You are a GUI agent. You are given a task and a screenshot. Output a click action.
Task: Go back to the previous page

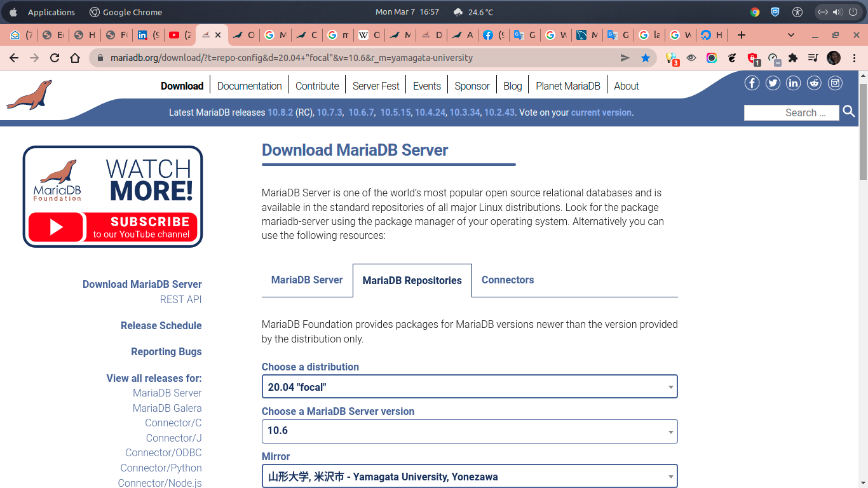pos(14,58)
